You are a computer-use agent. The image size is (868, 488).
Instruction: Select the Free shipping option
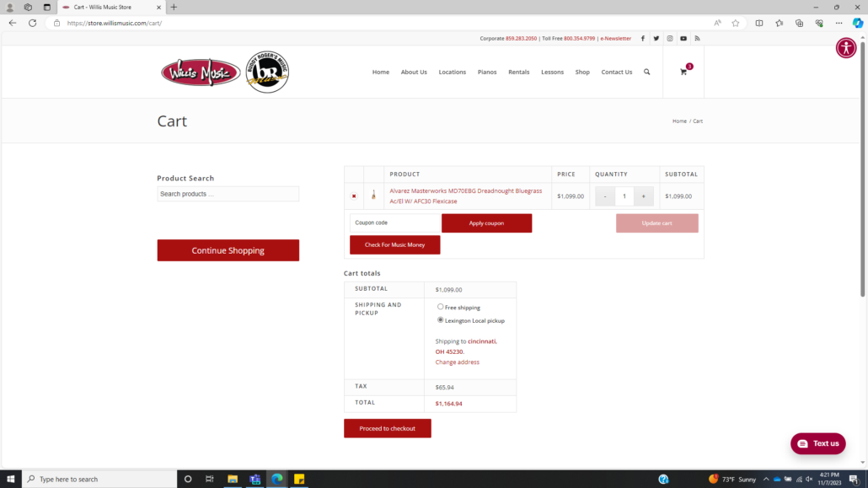tap(440, 307)
